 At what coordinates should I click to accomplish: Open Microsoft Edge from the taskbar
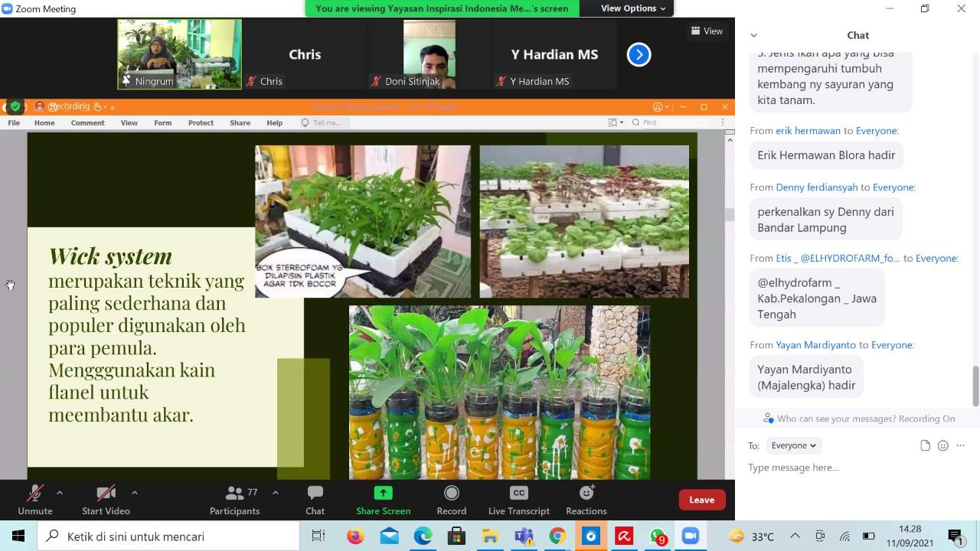click(x=423, y=536)
